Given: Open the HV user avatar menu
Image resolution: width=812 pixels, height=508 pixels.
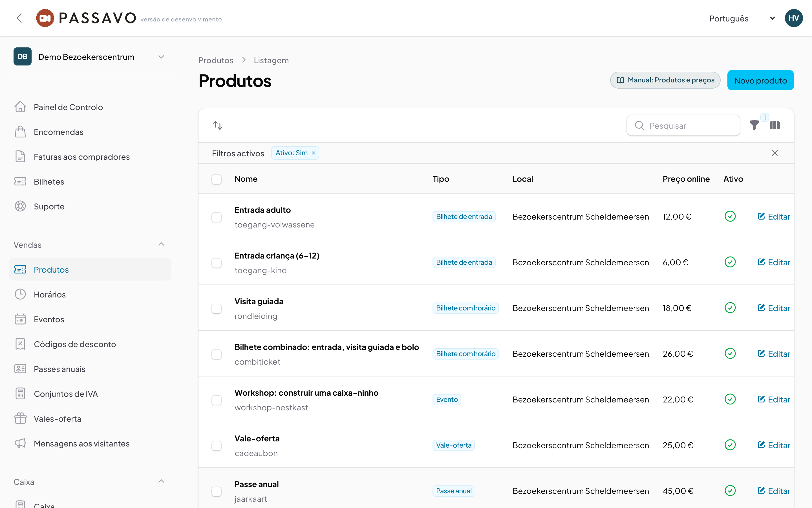Looking at the screenshot, I should pos(794,18).
